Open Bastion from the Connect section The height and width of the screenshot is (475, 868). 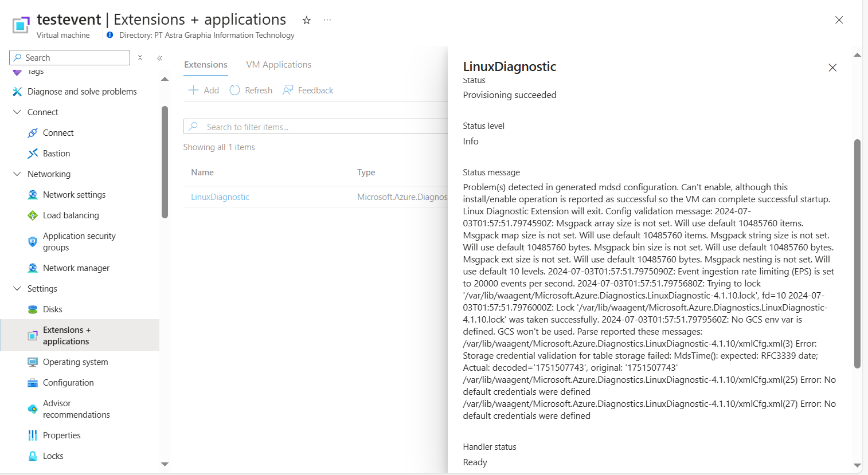(x=56, y=153)
